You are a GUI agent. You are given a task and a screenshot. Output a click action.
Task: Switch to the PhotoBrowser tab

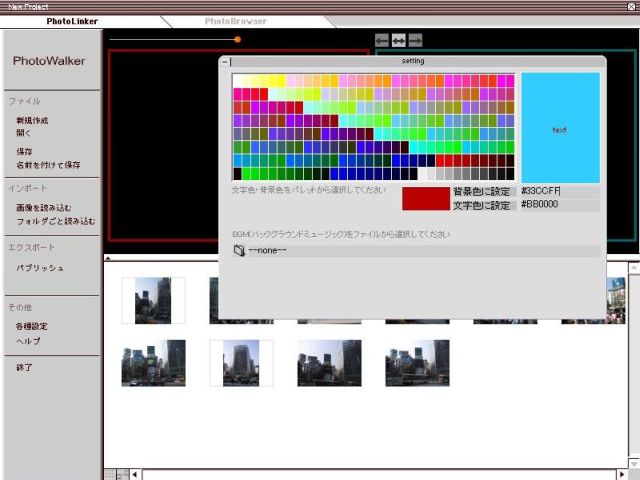pos(236,20)
